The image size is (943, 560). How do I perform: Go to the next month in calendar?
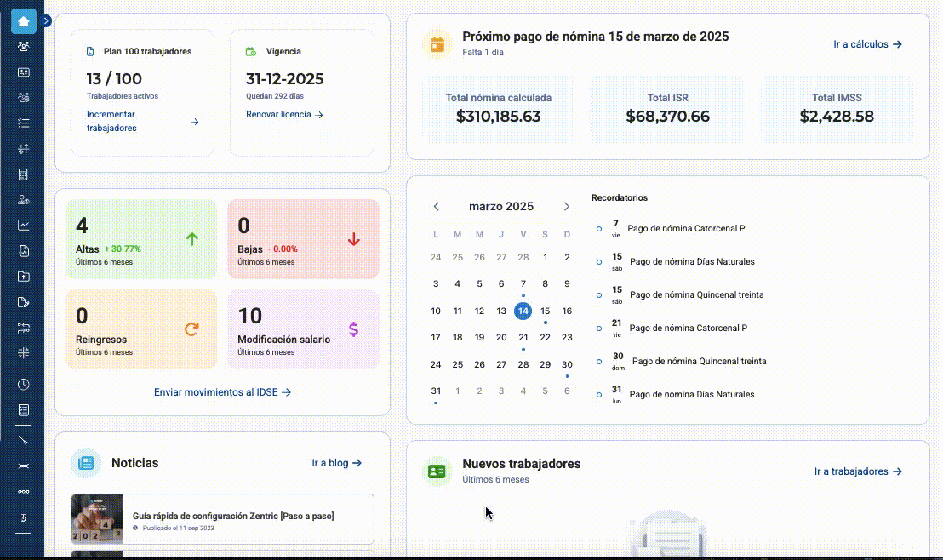566,206
